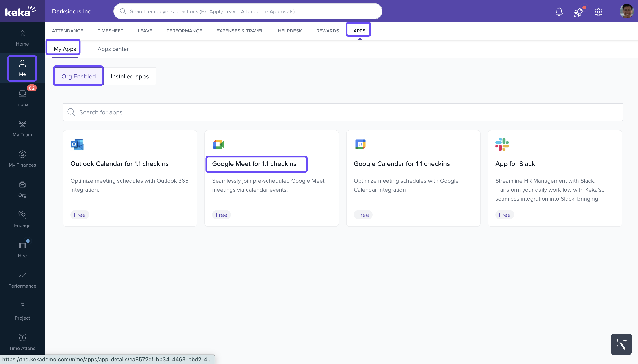Viewport: 638px width, 364px height.
Task: Open notifications bell icon
Action: click(x=559, y=11)
